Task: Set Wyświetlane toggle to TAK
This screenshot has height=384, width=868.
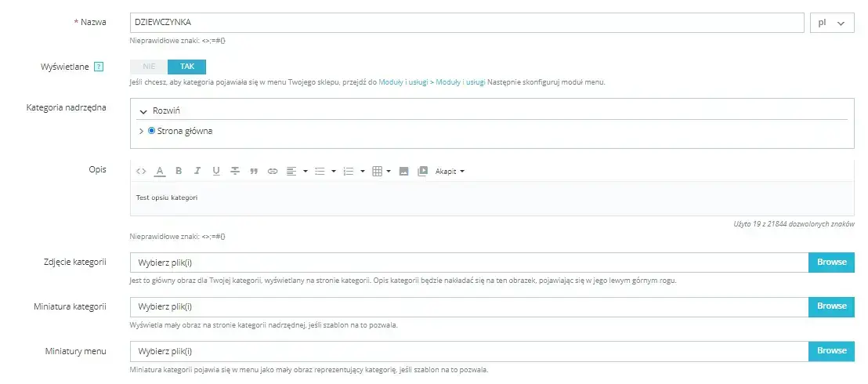Action: [x=187, y=67]
